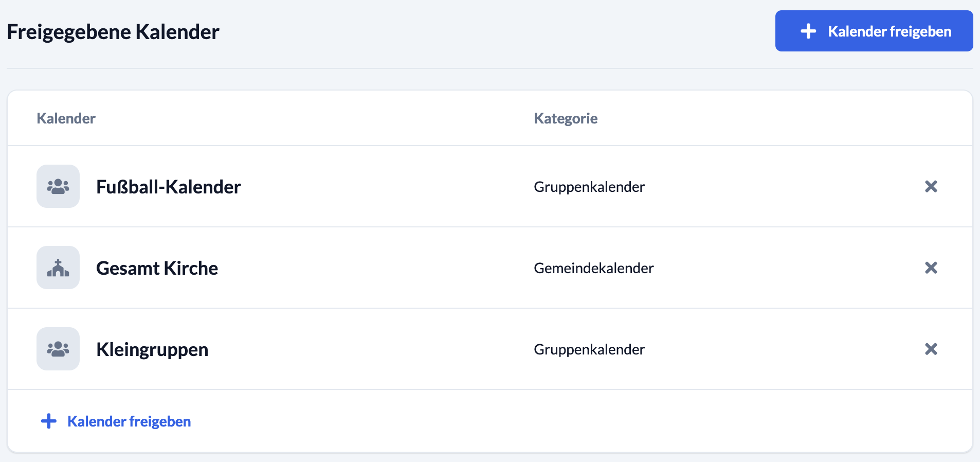The height and width of the screenshot is (462, 980).
Task: Click the plus icon beside bottom link
Action: pyautogui.click(x=49, y=421)
